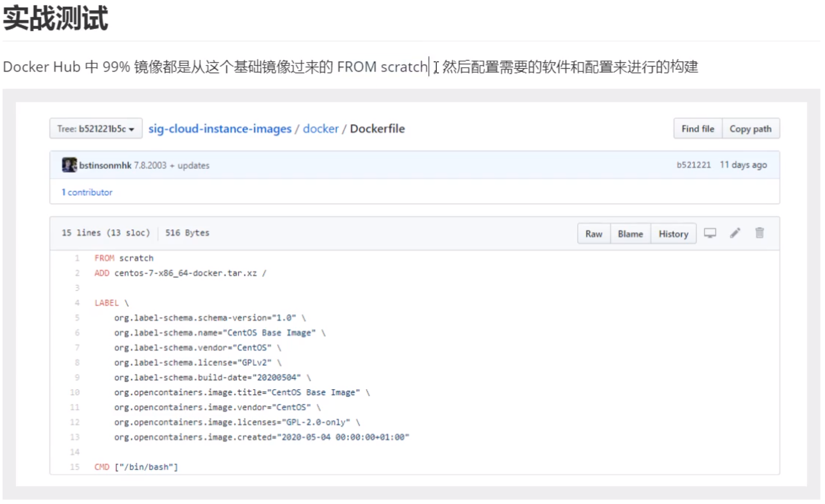Click the schema.name="CentOS Base Image" line
This screenshot has height=504, width=825.
(x=220, y=332)
